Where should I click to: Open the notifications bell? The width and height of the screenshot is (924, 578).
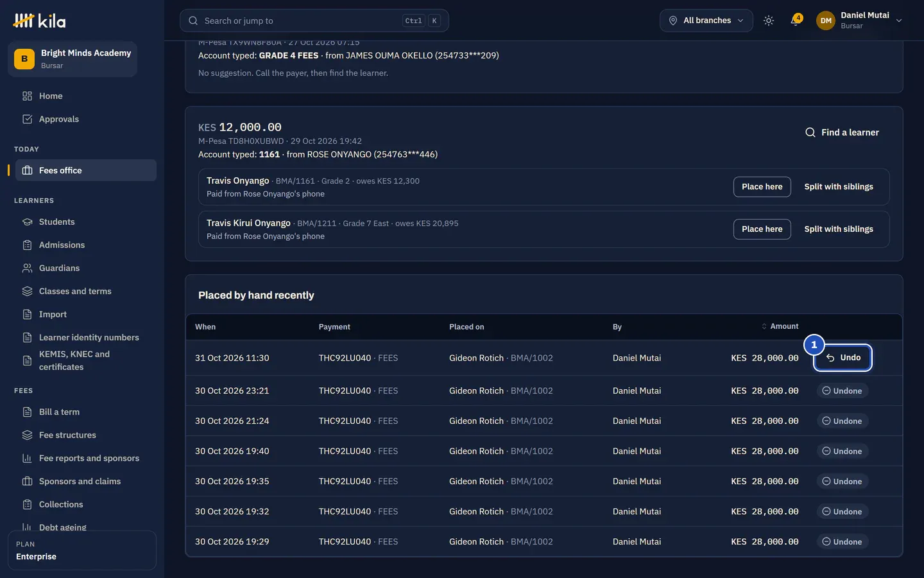(796, 21)
